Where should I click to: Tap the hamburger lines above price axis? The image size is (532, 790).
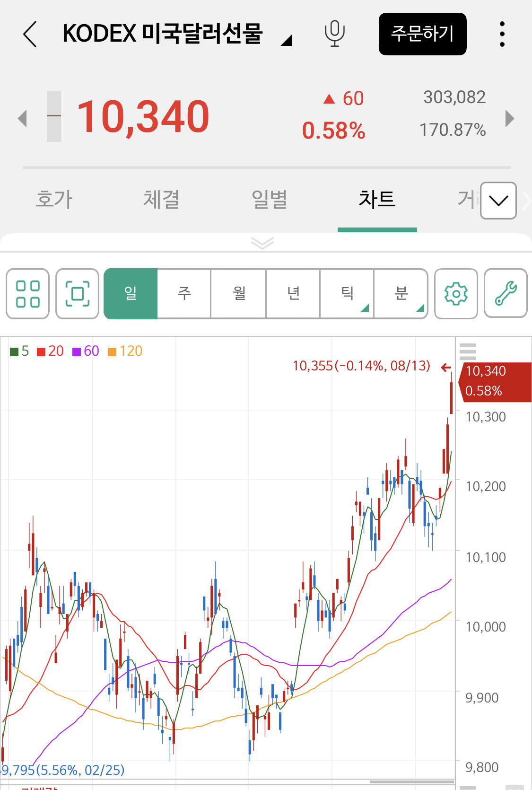(x=468, y=351)
